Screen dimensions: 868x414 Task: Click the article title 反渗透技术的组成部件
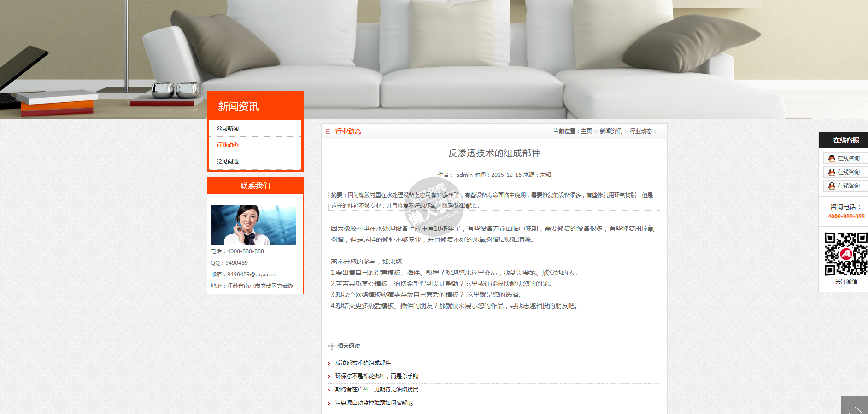494,153
